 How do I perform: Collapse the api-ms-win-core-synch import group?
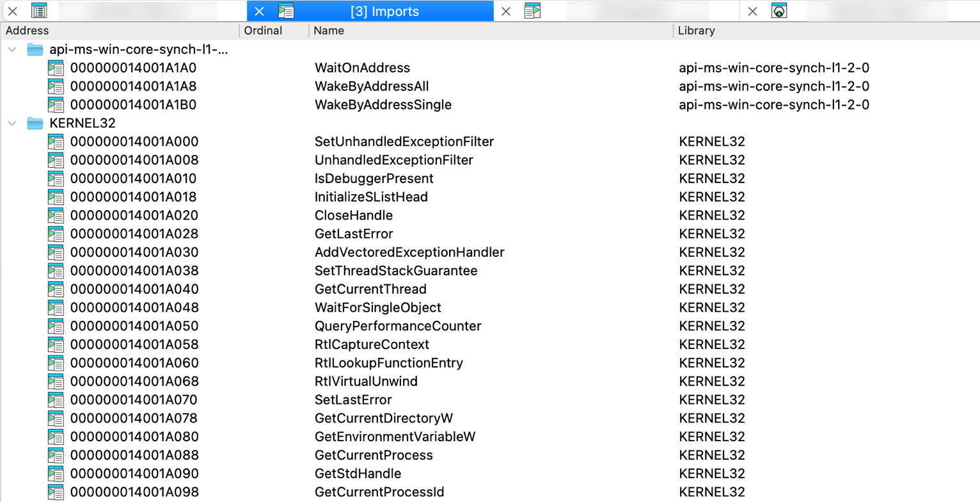click(12, 49)
